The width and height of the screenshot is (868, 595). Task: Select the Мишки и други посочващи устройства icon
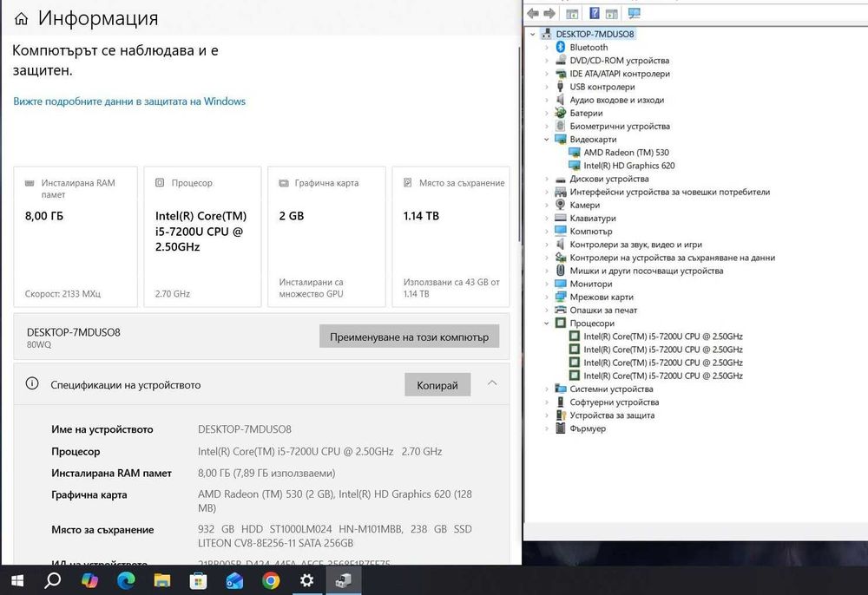pos(560,271)
